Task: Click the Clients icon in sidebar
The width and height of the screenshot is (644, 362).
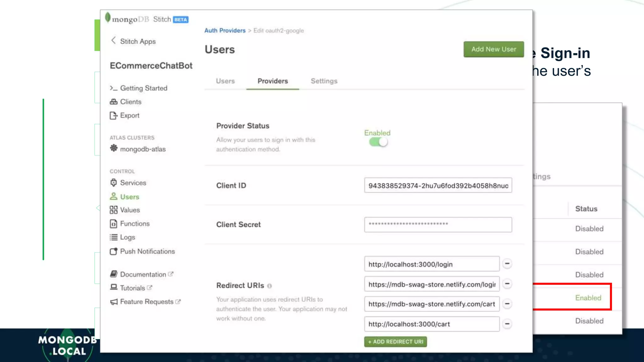Action: [114, 101]
